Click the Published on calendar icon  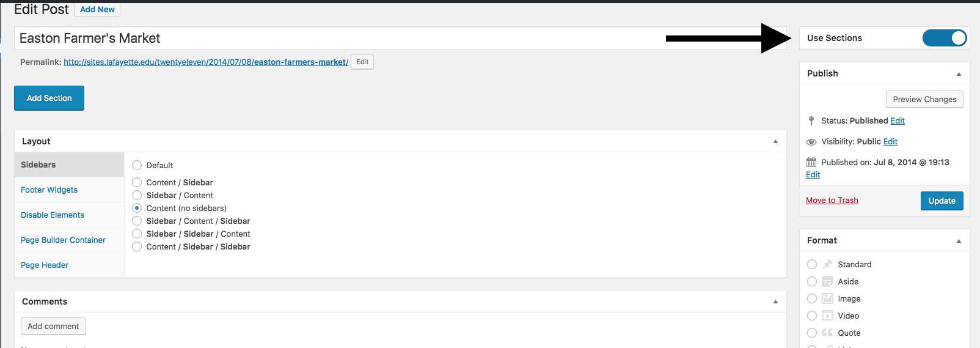tap(811, 162)
